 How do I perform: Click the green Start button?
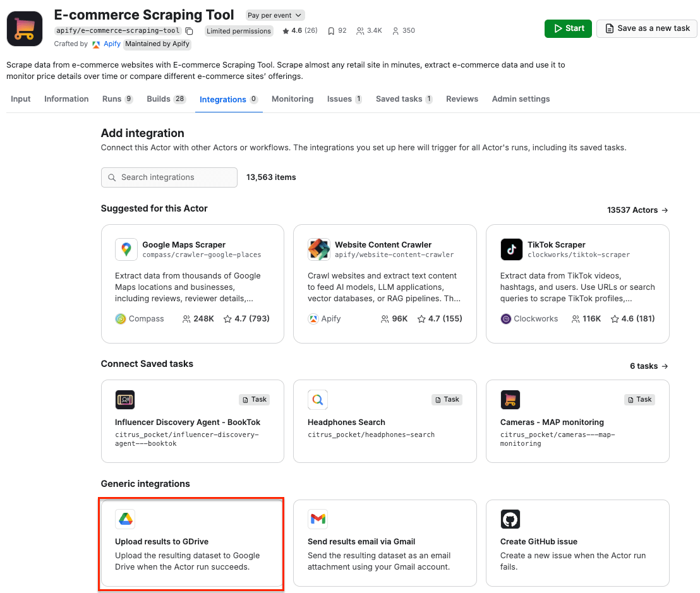[x=567, y=28]
